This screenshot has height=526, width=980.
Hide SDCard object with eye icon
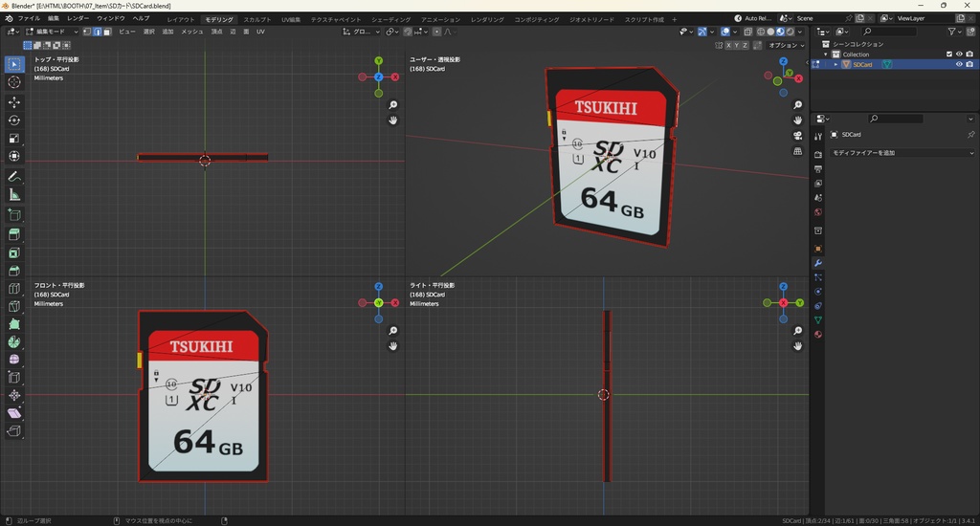959,65
